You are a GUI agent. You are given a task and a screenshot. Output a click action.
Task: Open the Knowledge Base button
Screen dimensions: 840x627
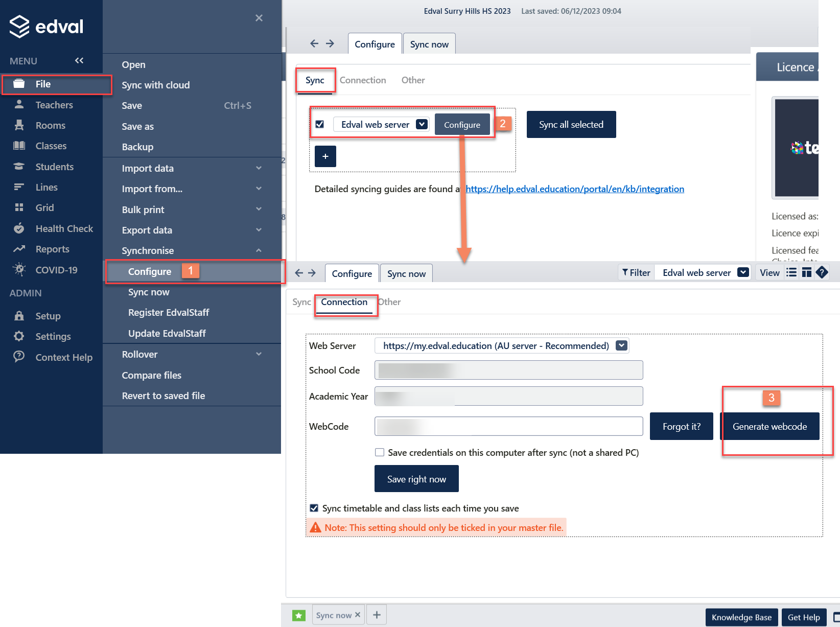click(x=742, y=617)
